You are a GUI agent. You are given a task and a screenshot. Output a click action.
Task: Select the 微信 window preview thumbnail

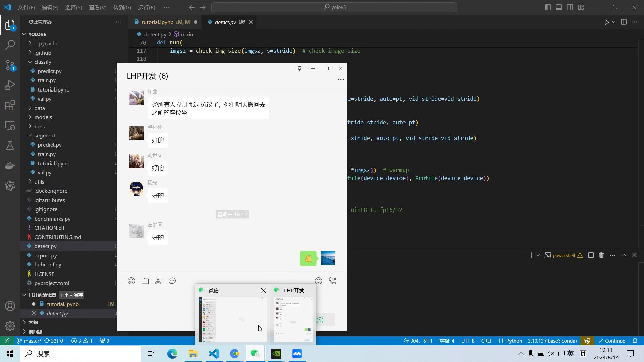point(233,319)
